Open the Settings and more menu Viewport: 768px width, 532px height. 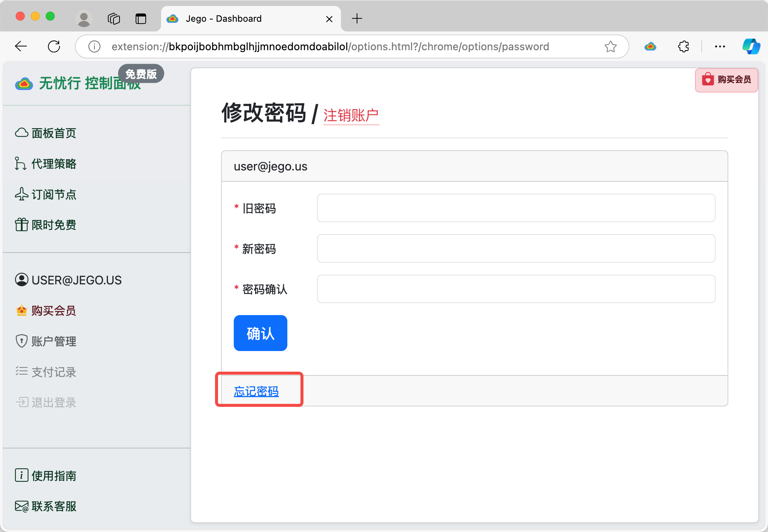[720, 46]
